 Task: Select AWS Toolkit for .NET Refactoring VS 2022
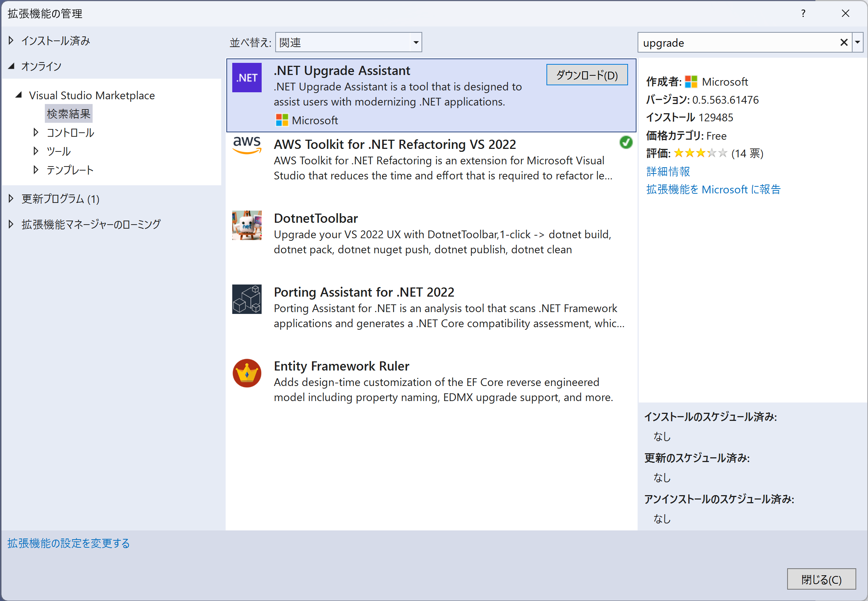click(x=395, y=144)
